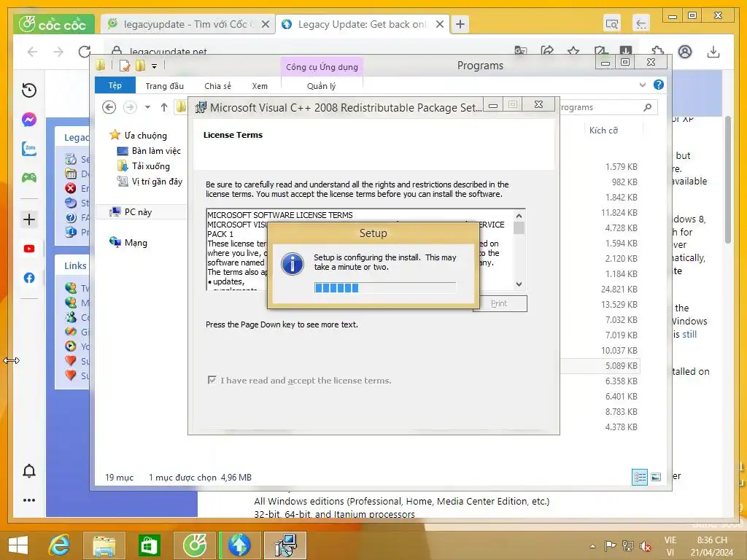747x560 pixels.
Task: Open File Explorer from the taskbar
Action: coord(104,545)
